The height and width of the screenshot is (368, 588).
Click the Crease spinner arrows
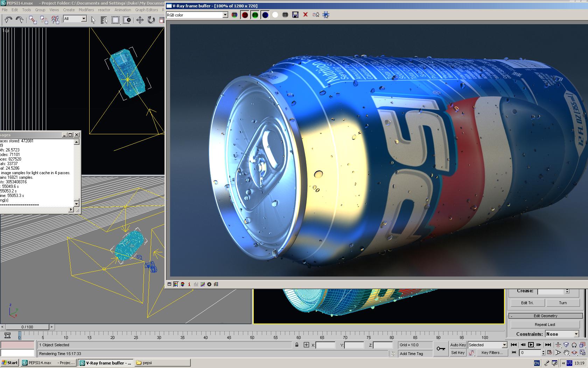point(567,291)
